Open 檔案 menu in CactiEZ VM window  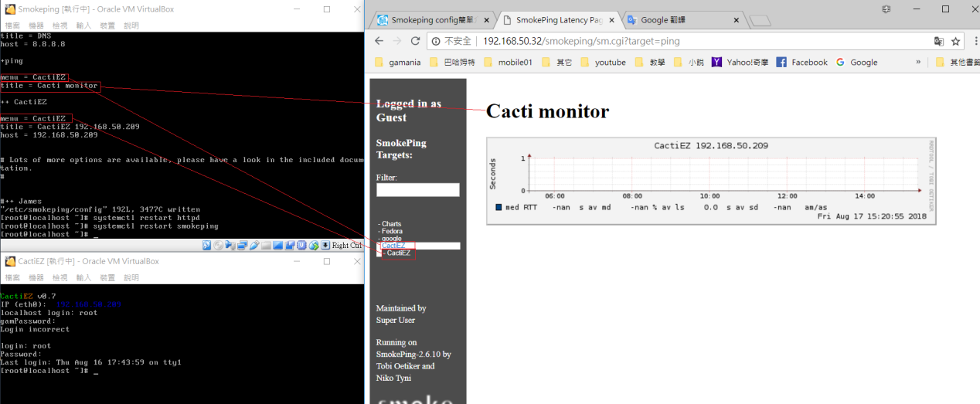[12, 277]
